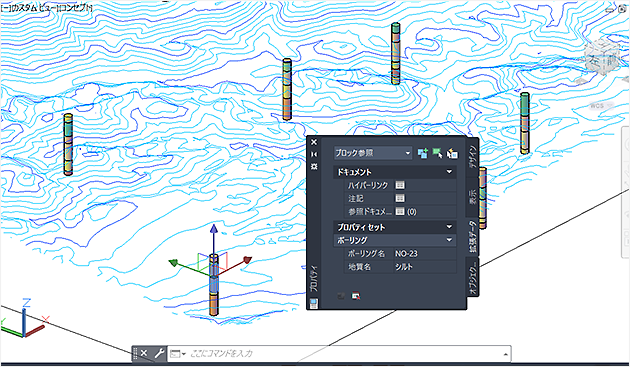
Task: Toggle auto-hide on the properties palette
Action: pyautogui.click(x=314, y=154)
